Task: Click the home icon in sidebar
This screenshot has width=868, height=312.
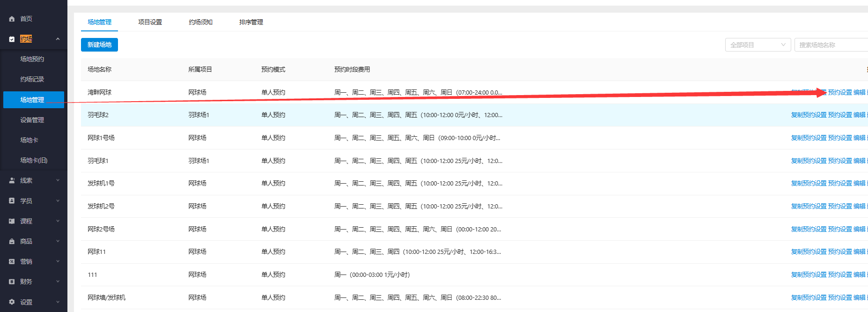Action: point(12,19)
